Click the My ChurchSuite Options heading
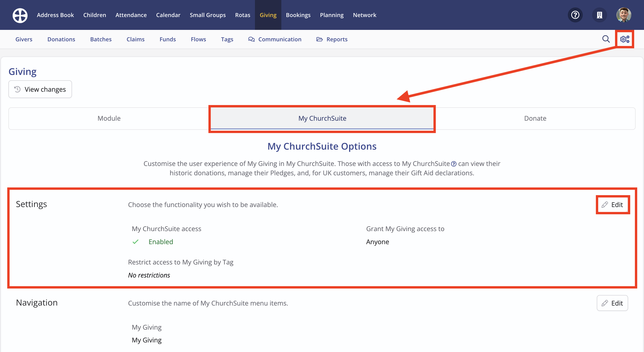 (322, 146)
